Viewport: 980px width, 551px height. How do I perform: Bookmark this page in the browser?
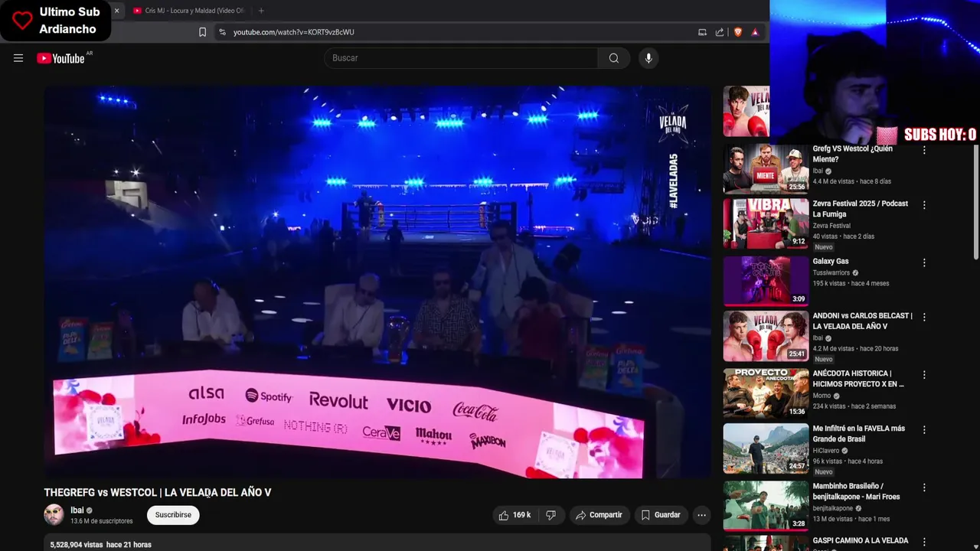click(x=202, y=32)
